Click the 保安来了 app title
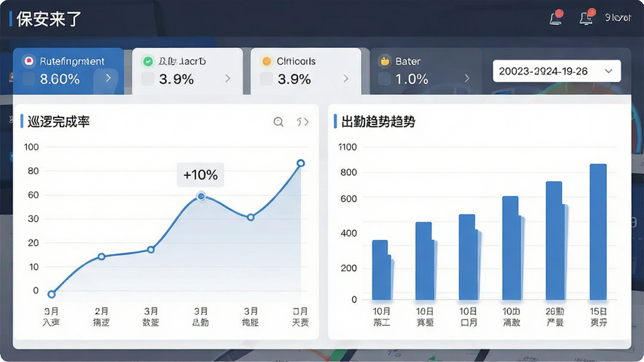The image size is (644, 362). 49,19
